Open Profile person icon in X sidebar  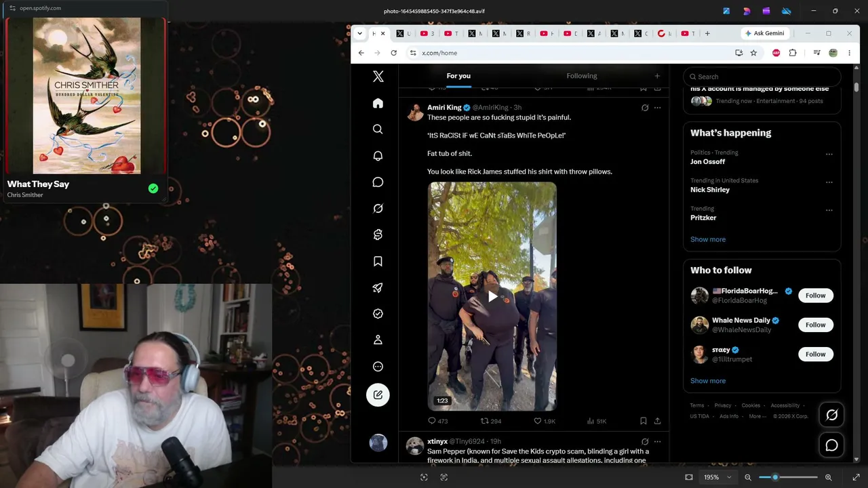pyautogui.click(x=378, y=340)
